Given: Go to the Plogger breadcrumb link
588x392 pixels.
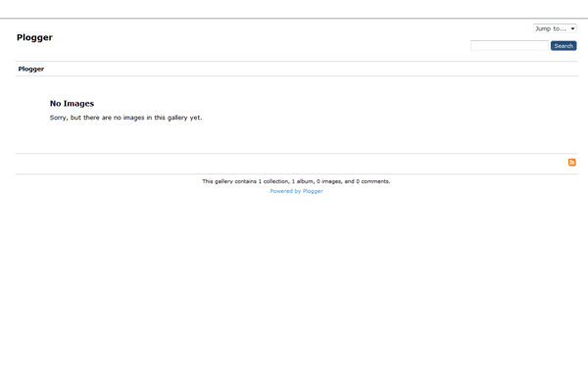Looking at the screenshot, I should point(31,69).
